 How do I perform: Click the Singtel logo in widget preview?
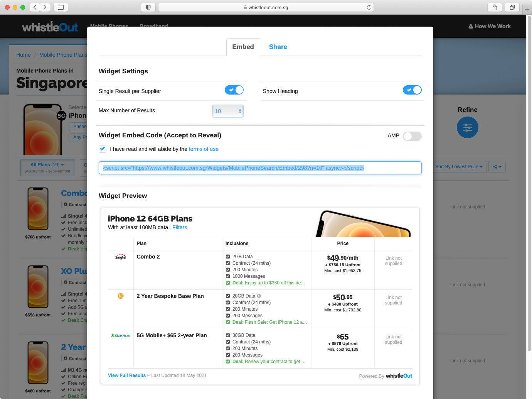point(121,257)
